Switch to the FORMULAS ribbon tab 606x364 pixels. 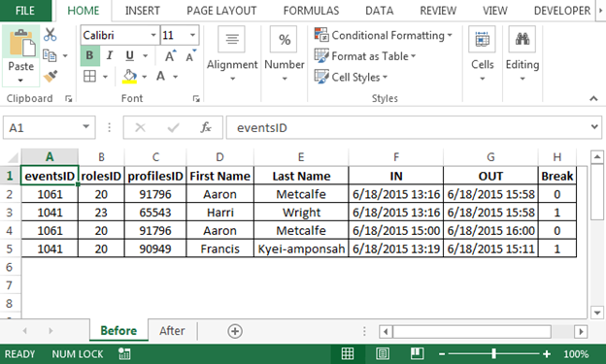[311, 11]
